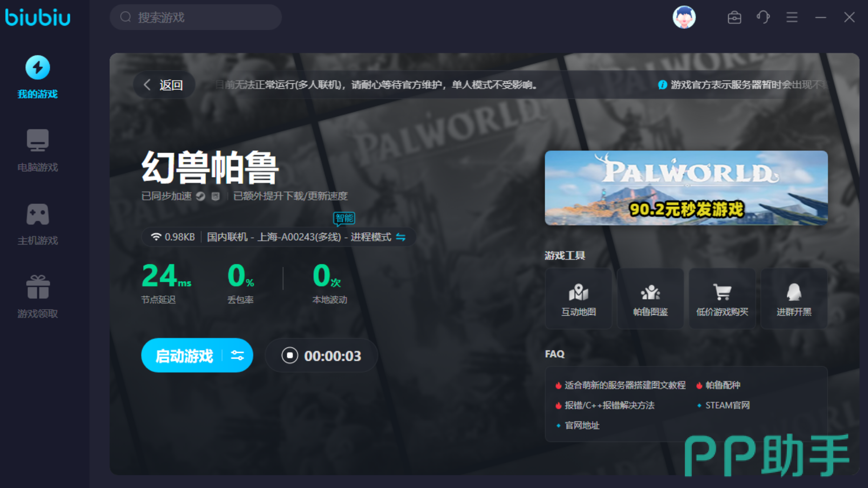The image size is (868, 488).
Task: Open the 帕鲁图鉴 encyclopedia tool
Action: (x=650, y=299)
